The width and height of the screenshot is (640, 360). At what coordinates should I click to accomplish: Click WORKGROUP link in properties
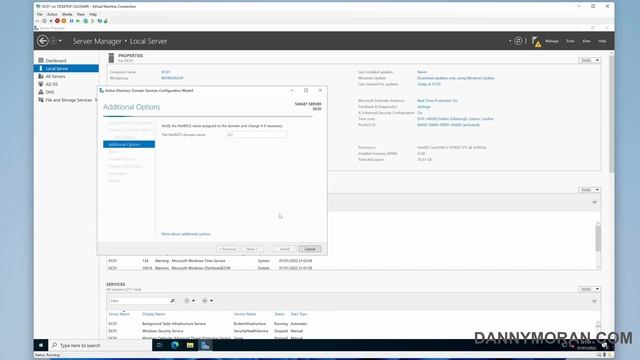172,78
